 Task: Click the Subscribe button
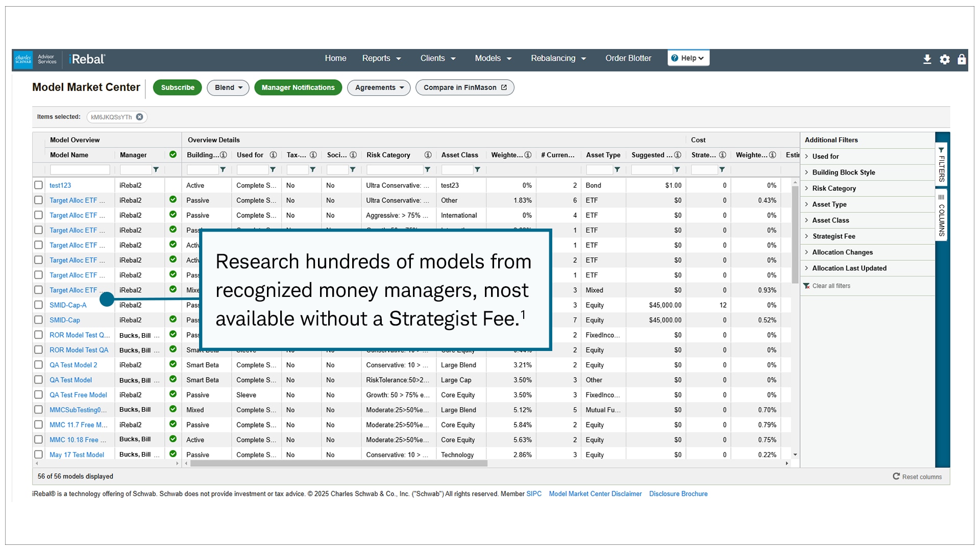coord(178,88)
